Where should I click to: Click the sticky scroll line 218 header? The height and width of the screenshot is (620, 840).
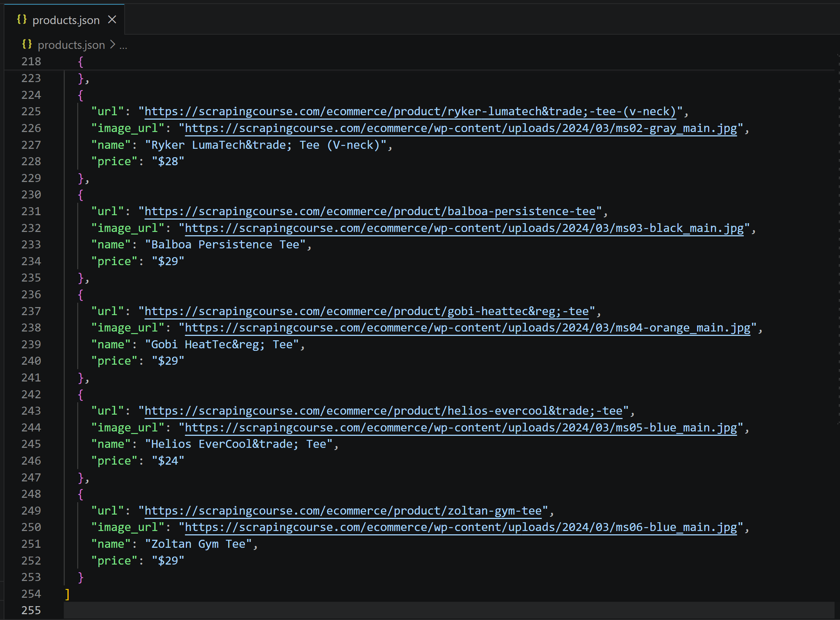[x=420, y=62]
